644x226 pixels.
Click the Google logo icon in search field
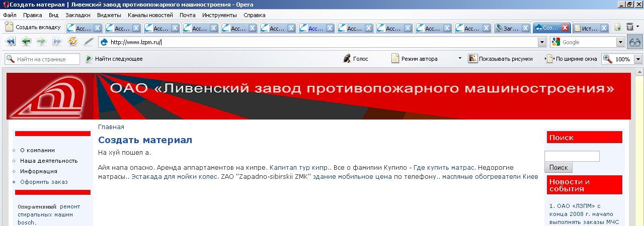pyautogui.click(x=556, y=42)
